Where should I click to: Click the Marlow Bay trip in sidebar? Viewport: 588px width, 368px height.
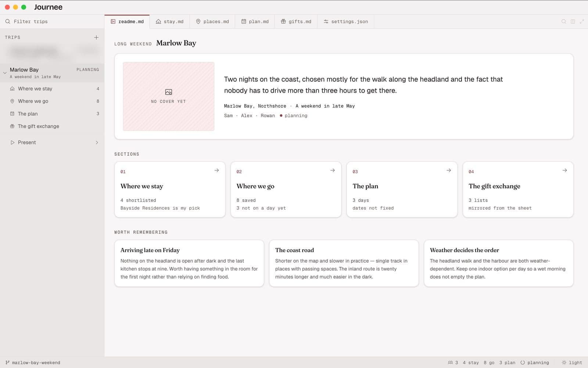(52, 73)
